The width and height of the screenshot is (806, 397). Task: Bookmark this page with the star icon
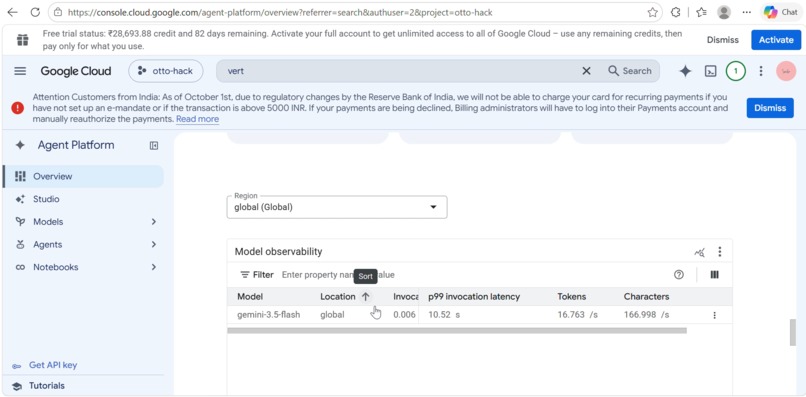tap(652, 12)
